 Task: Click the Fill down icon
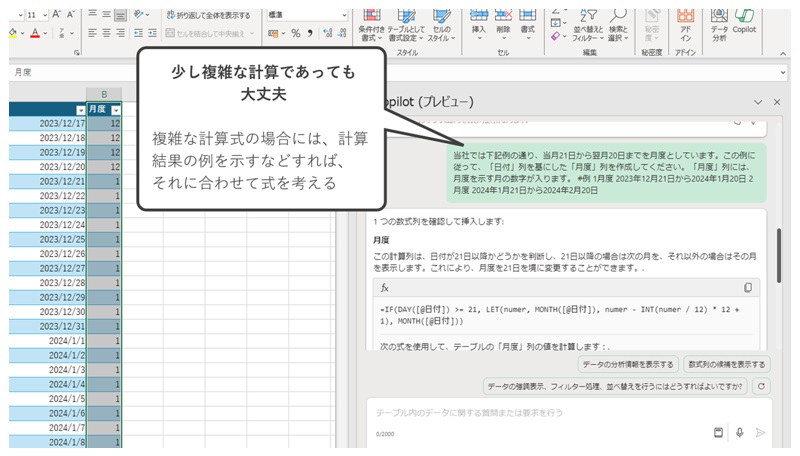point(558,23)
